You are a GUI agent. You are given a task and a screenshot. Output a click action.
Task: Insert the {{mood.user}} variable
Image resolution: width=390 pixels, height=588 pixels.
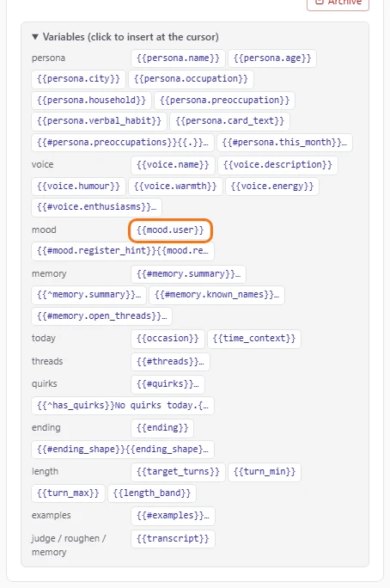click(x=170, y=230)
